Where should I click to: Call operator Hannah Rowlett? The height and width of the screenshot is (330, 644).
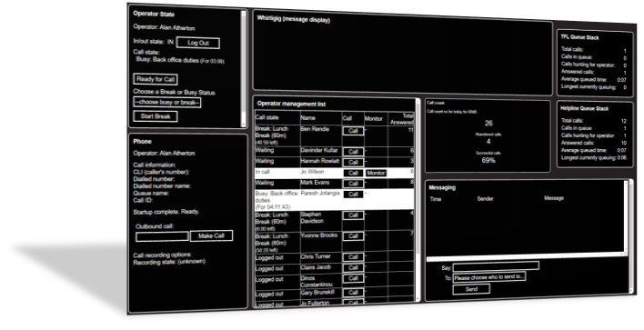353,163
